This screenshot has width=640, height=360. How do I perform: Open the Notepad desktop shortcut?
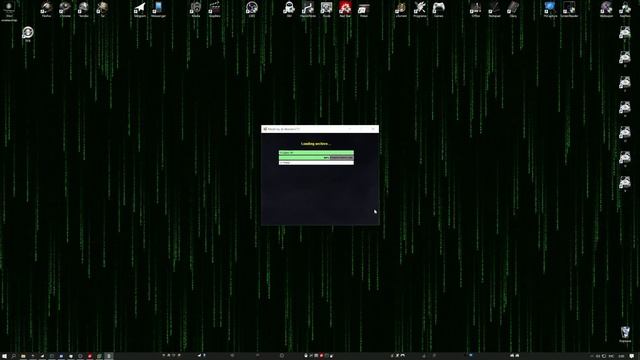(494, 9)
